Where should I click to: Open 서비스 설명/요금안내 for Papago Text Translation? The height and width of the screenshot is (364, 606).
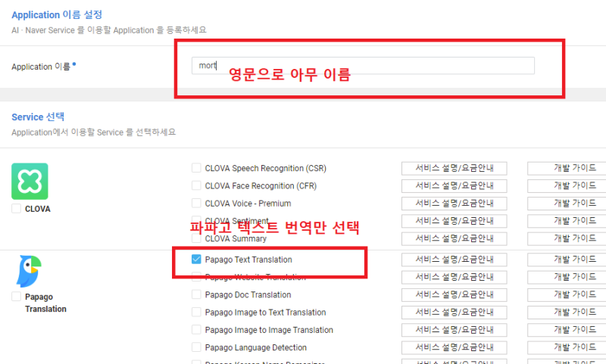coord(454,260)
